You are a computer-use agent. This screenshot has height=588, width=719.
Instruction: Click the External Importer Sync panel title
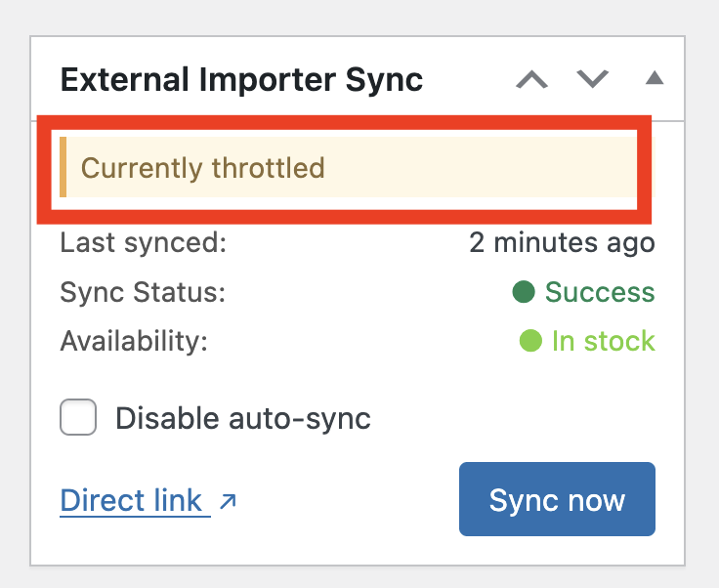241,79
